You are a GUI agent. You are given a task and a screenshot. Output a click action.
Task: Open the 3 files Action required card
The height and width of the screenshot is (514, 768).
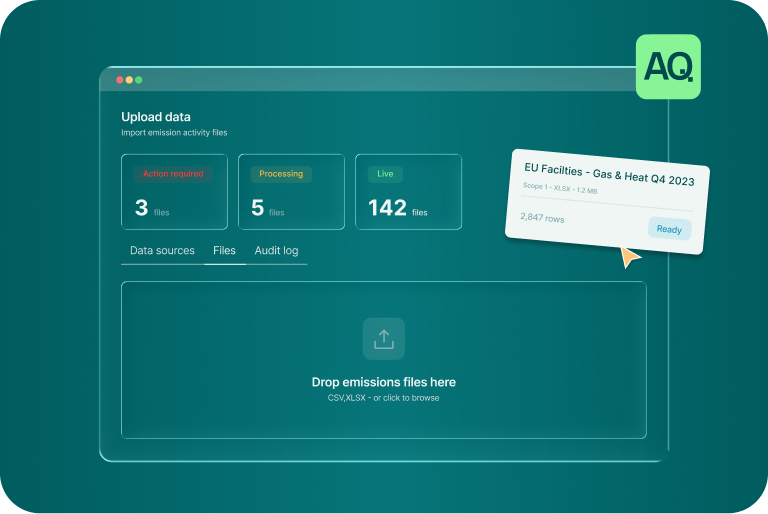pyautogui.click(x=174, y=192)
